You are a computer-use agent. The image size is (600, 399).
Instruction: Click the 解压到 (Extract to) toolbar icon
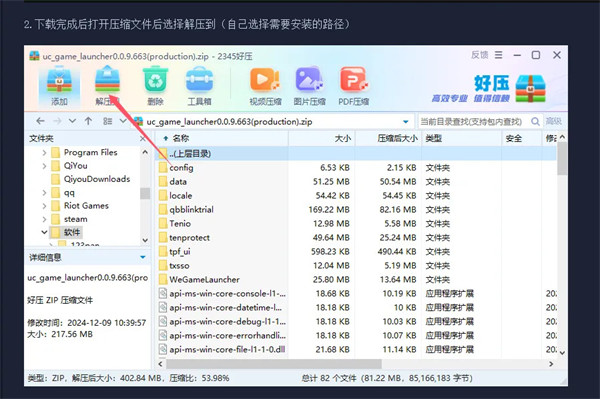pos(107,86)
